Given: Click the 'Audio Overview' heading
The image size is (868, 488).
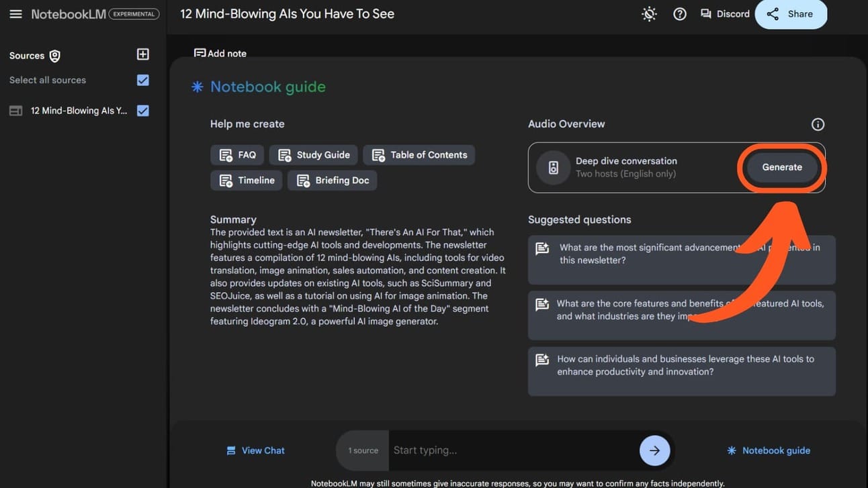Looking at the screenshot, I should click(x=566, y=124).
